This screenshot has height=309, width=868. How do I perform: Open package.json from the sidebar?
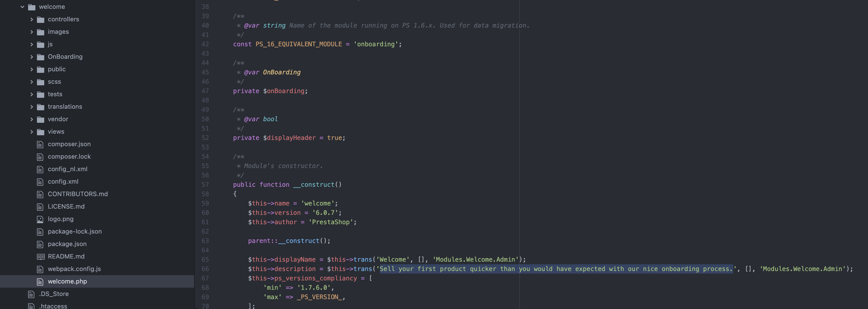(x=67, y=244)
